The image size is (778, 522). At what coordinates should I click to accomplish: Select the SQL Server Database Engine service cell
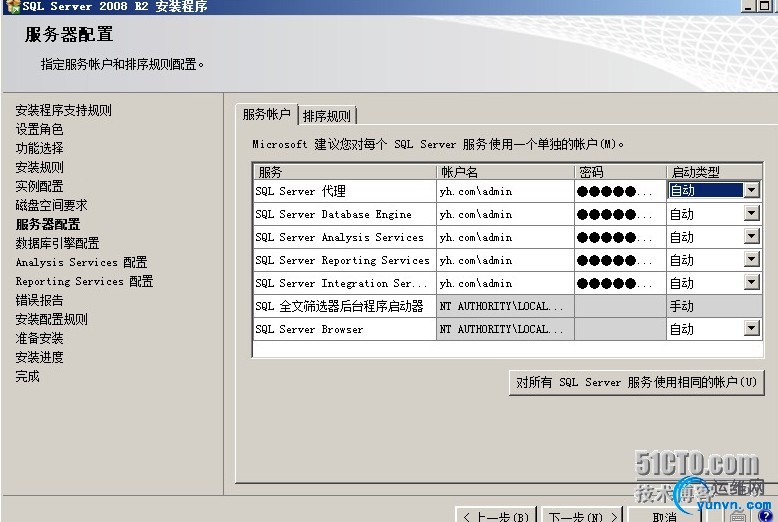pos(345,214)
